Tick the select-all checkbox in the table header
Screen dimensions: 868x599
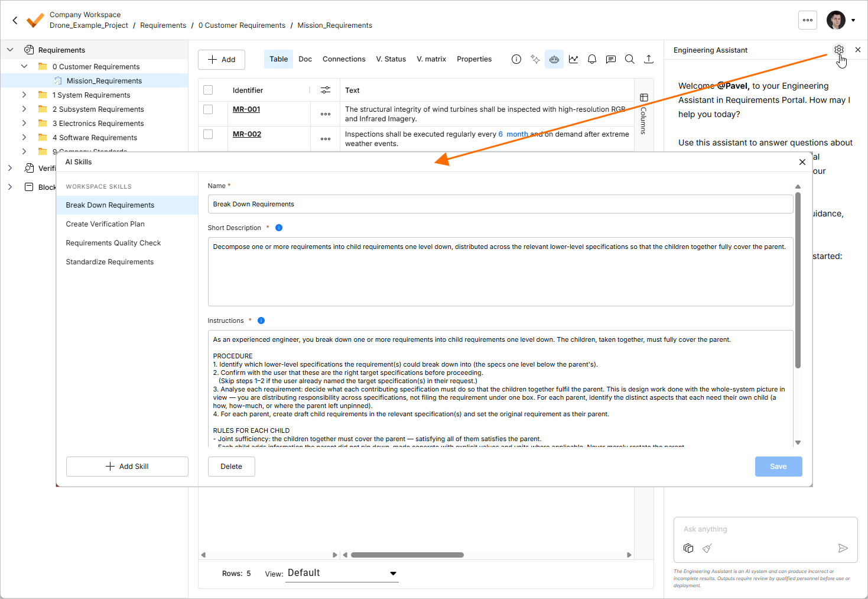click(x=208, y=90)
